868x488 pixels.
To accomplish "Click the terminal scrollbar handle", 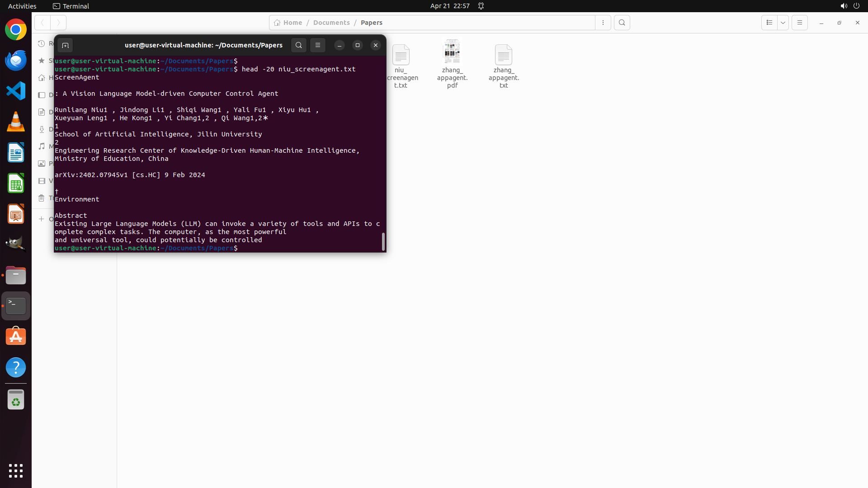I will [383, 242].
